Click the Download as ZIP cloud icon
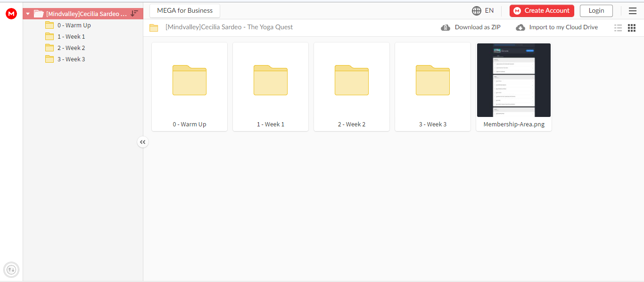 446,27
